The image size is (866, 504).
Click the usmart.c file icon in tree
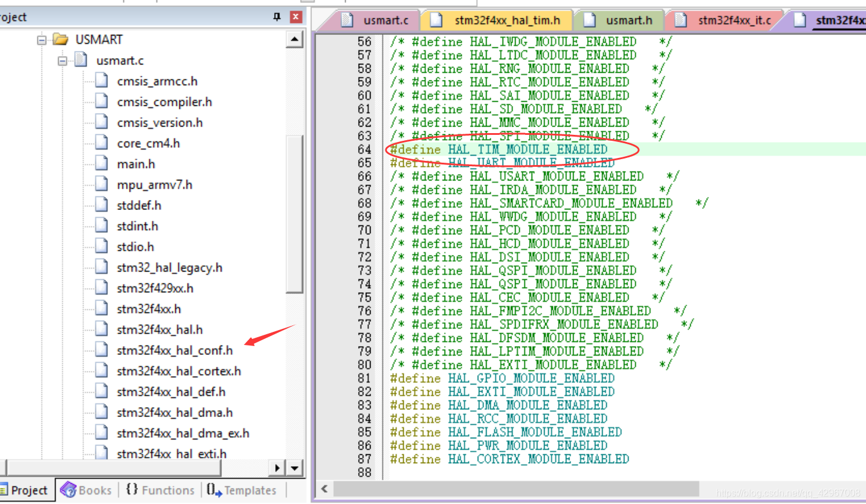[x=81, y=60]
